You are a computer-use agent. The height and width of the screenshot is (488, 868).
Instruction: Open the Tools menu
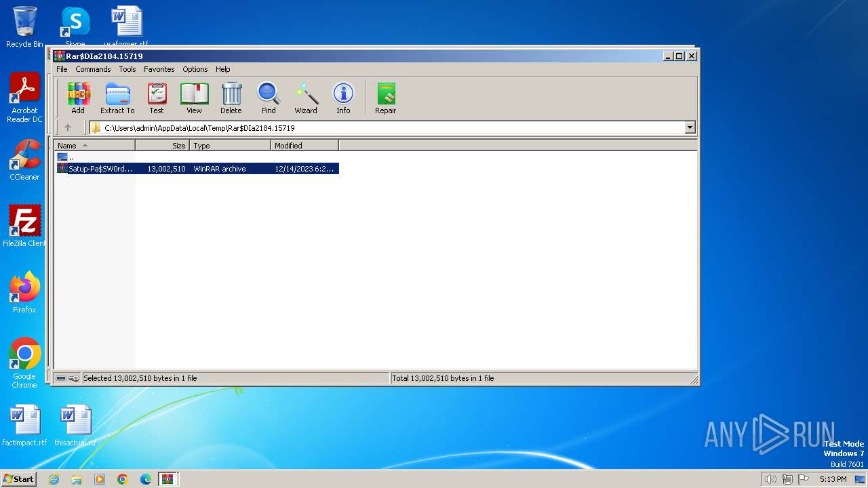click(x=127, y=69)
